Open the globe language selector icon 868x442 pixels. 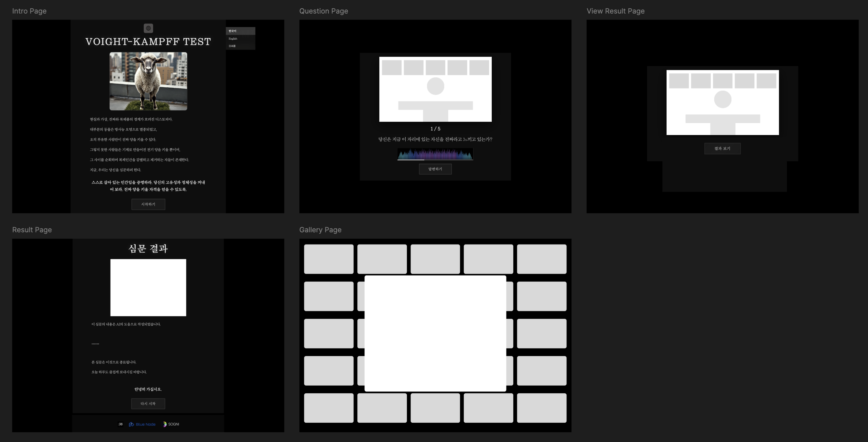148,28
